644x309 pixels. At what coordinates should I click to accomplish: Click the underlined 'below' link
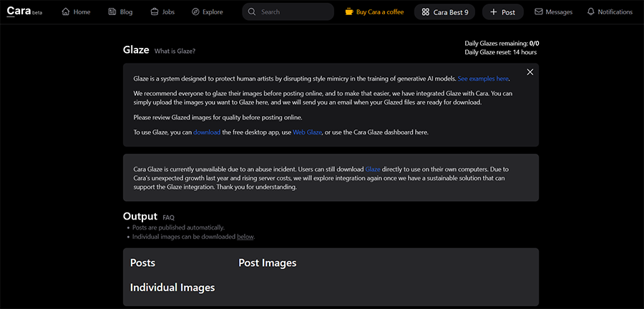(x=245, y=237)
